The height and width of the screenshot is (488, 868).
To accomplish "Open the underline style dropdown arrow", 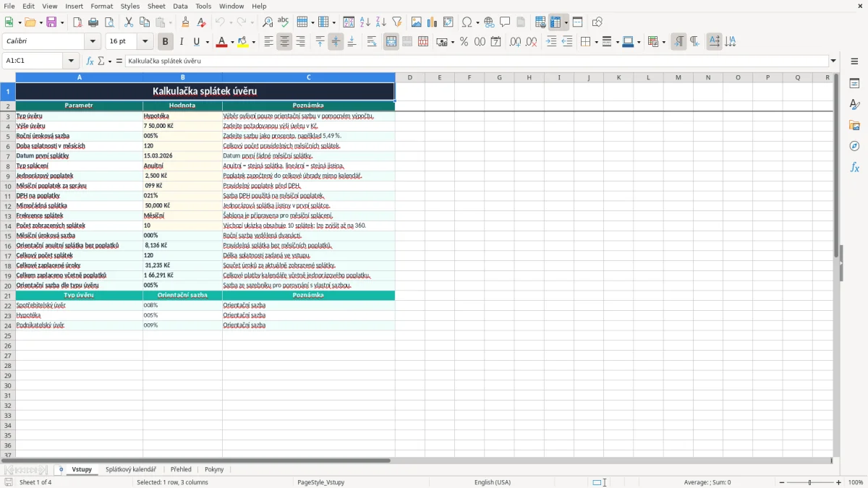I will (x=207, y=42).
